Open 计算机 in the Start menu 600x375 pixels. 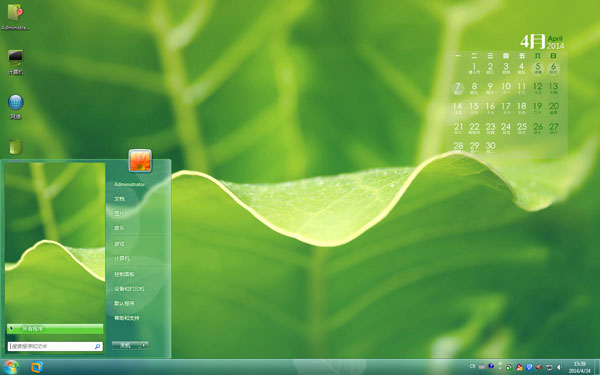coord(122,258)
